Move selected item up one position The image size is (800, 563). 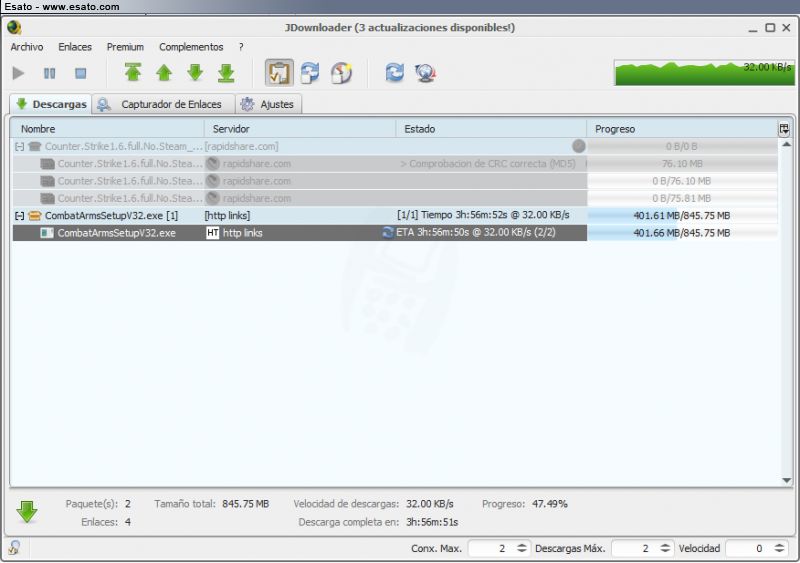coord(164,72)
